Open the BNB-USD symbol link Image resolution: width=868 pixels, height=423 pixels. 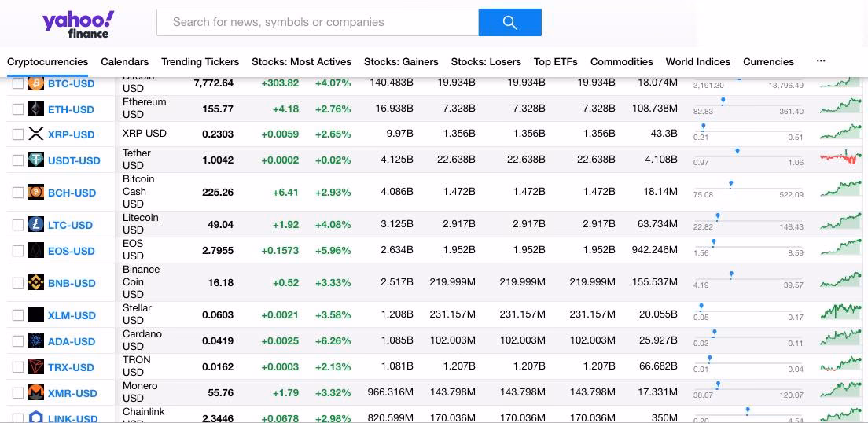[72, 283]
